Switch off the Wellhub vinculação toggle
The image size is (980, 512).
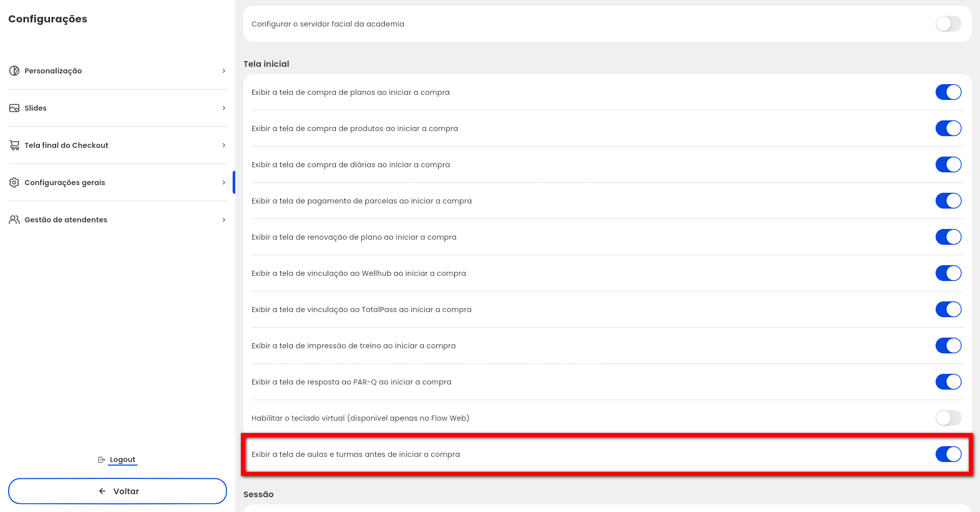click(x=948, y=273)
